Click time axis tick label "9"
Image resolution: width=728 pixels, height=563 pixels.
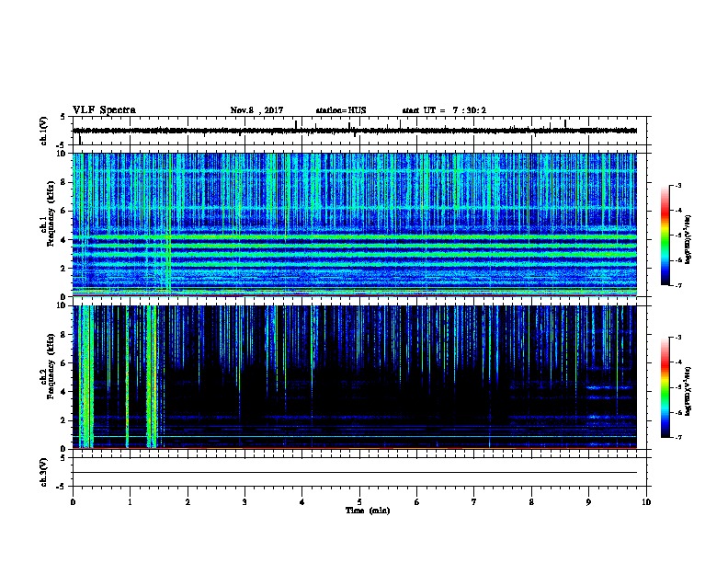[588, 502]
